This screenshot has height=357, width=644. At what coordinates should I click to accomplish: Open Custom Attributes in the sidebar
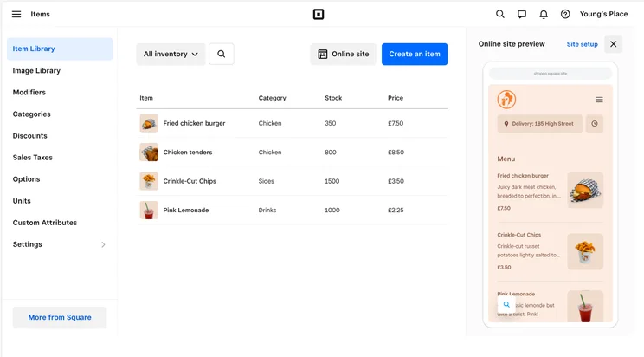[x=45, y=223]
